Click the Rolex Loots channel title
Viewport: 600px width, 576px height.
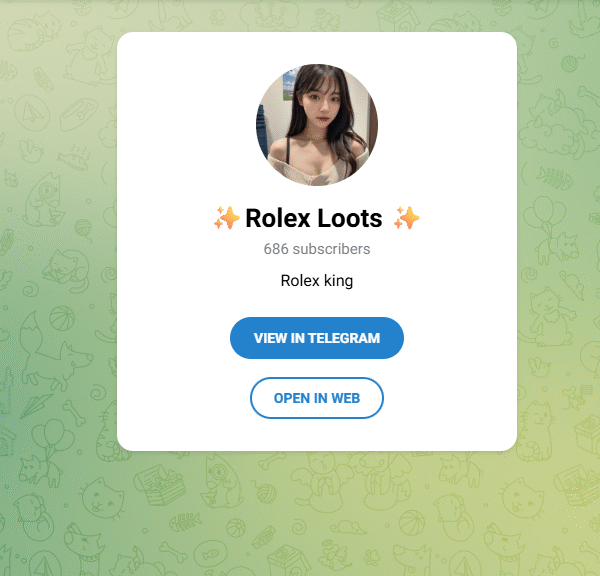(313, 218)
